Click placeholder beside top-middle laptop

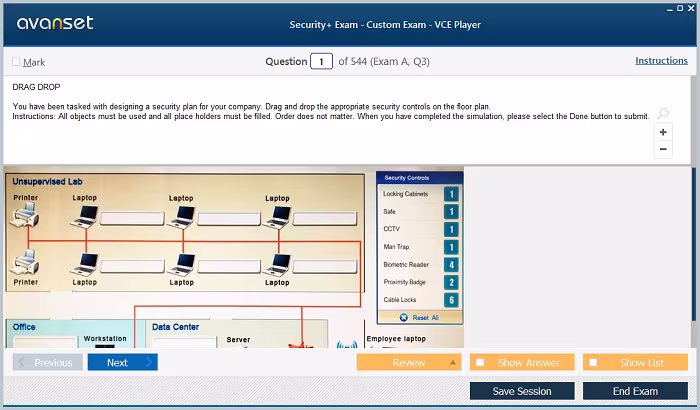229,219
